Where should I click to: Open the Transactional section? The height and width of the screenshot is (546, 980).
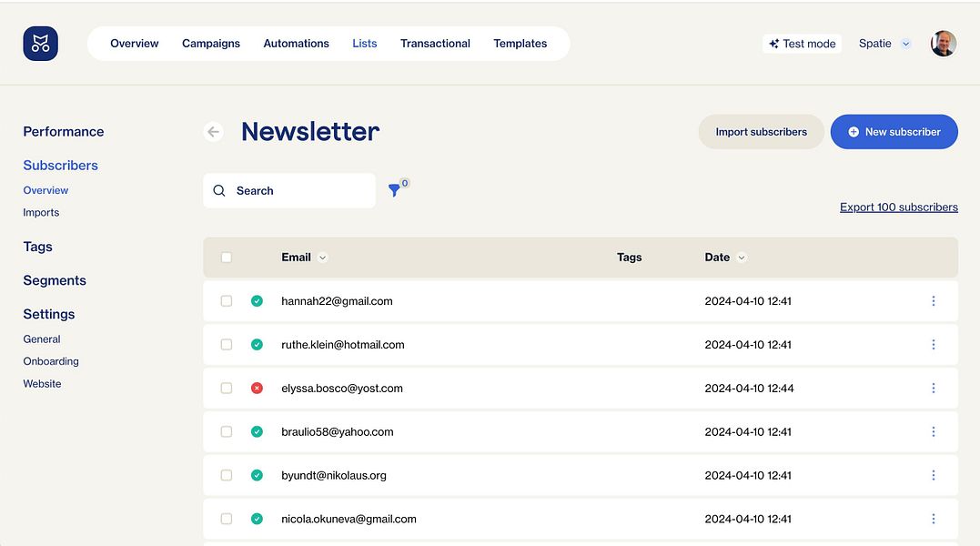(435, 43)
